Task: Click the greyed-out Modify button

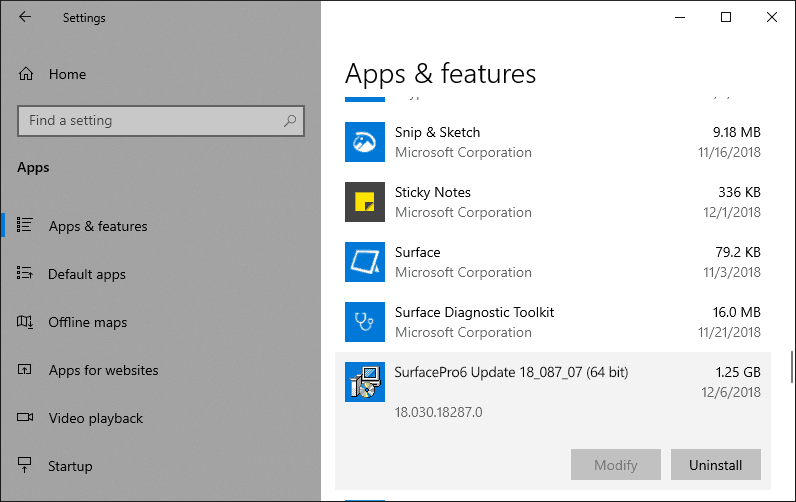Action: pyautogui.click(x=616, y=464)
